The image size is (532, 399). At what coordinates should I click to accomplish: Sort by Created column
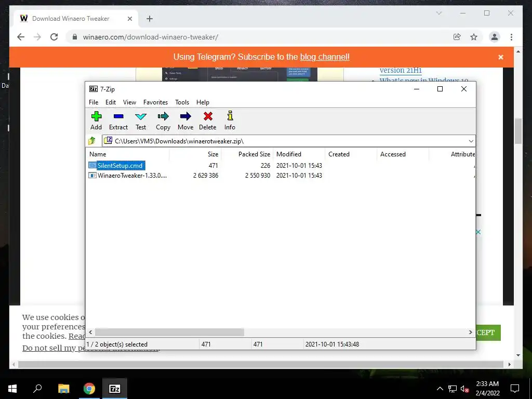click(x=351, y=154)
